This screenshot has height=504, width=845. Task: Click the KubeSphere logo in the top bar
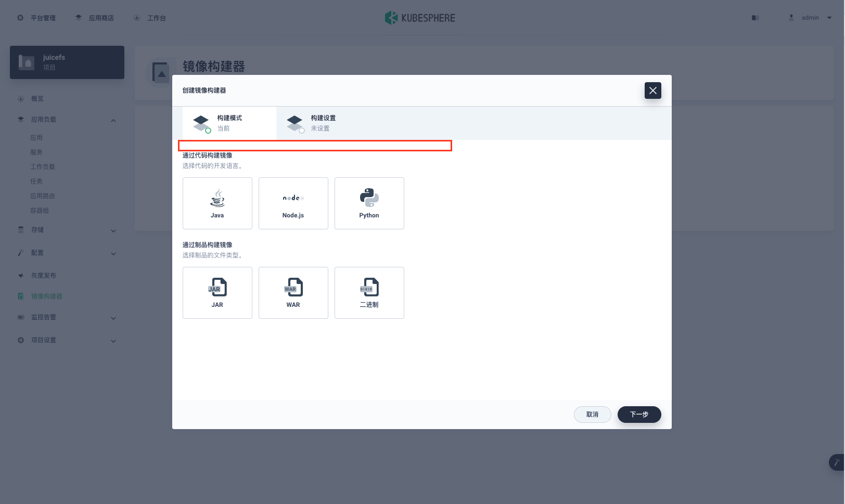pyautogui.click(x=420, y=17)
